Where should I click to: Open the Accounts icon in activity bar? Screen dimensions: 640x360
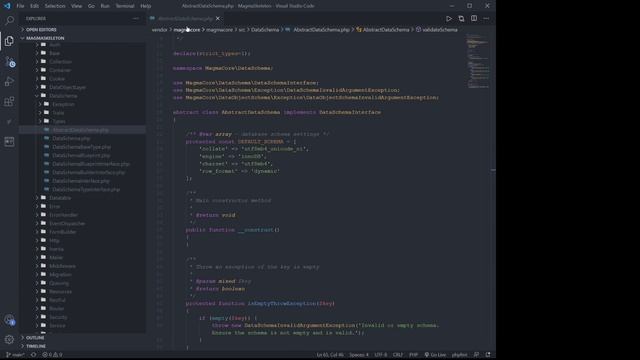[x=9, y=320]
